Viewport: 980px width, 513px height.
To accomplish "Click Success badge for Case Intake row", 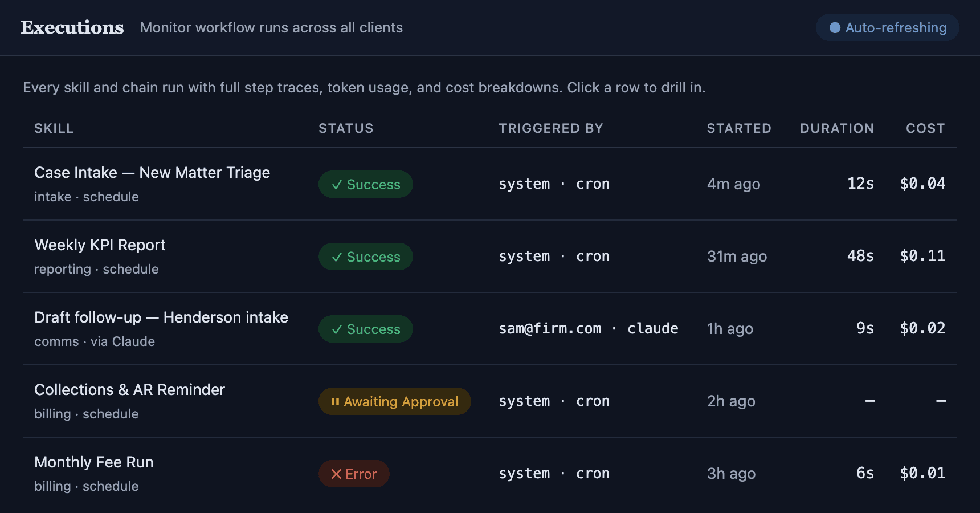I will pos(366,184).
